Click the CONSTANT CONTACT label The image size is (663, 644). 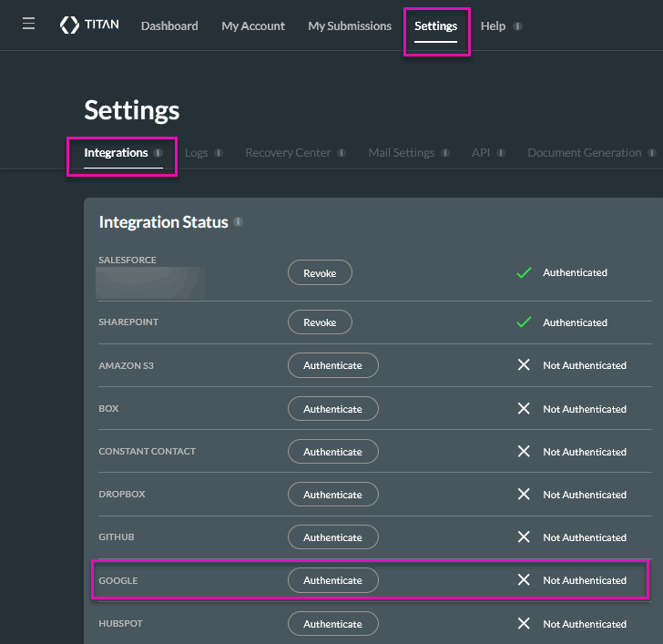pyautogui.click(x=148, y=452)
